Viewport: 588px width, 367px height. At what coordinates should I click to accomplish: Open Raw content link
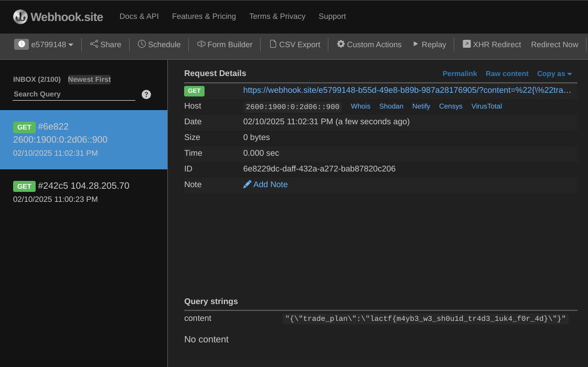(x=507, y=73)
